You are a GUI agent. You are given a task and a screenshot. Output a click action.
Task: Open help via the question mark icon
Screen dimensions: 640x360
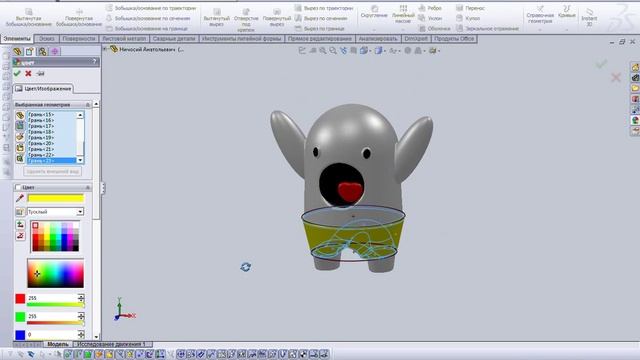pos(95,62)
